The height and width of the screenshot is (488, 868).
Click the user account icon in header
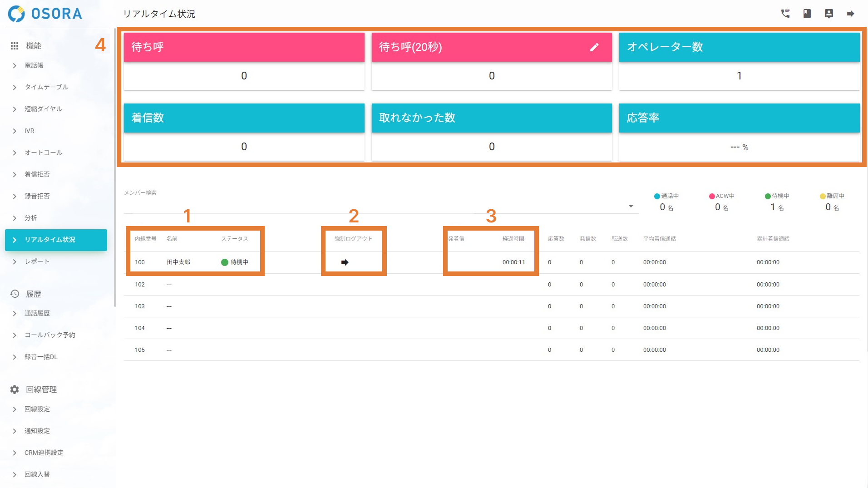[x=829, y=14]
